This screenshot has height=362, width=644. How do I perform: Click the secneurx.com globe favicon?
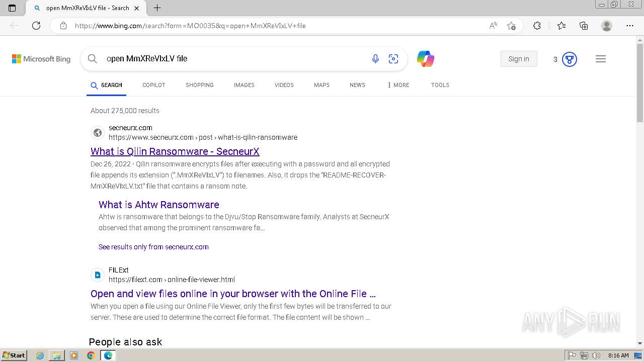pyautogui.click(x=98, y=133)
